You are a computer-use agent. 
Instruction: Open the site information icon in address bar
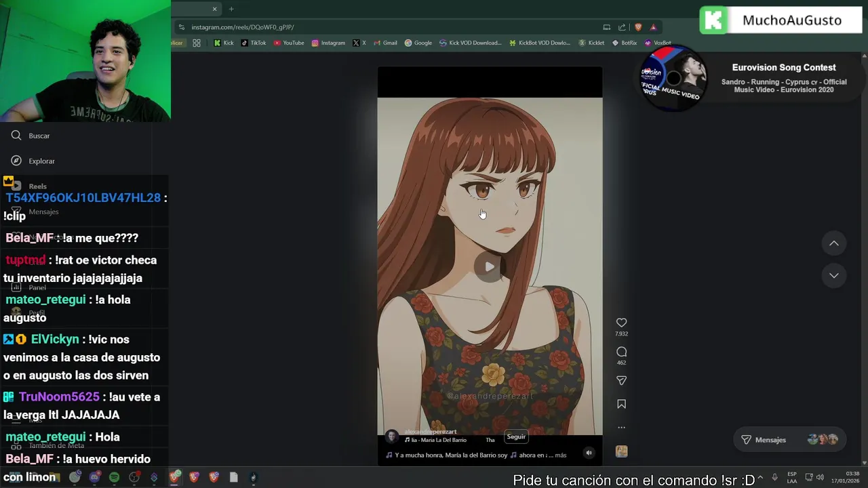click(x=181, y=27)
